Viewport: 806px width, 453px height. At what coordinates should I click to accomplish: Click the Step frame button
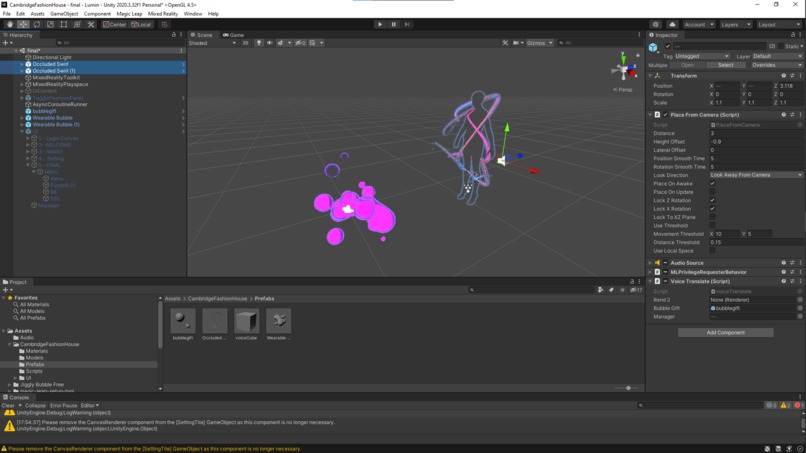click(x=407, y=24)
